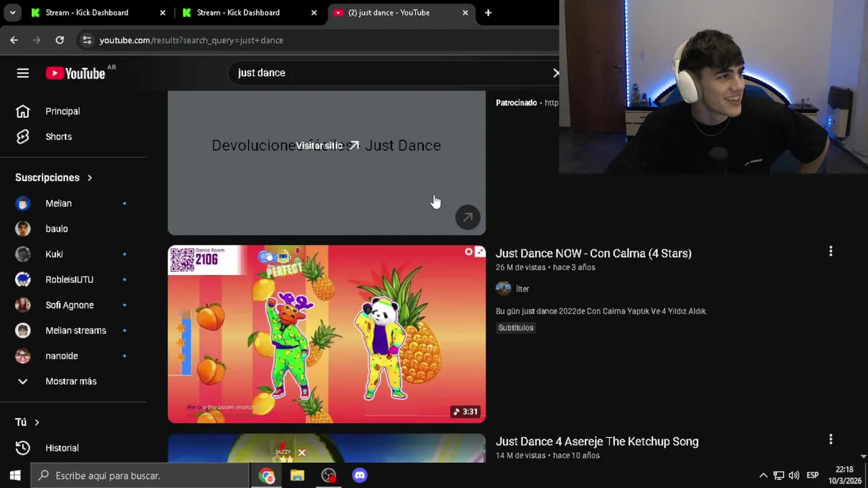Open OBS Studio from the taskbar
The image size is (868, 488).
click(328, 476)
